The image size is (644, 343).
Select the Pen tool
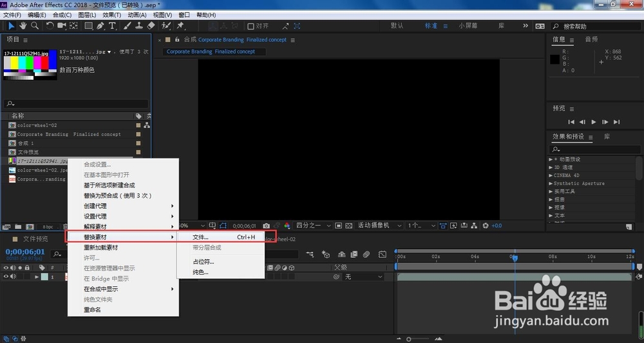[x=100, y=26]
